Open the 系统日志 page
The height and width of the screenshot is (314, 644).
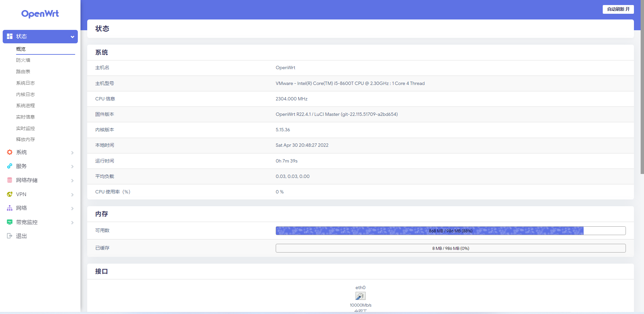point(25,83)
